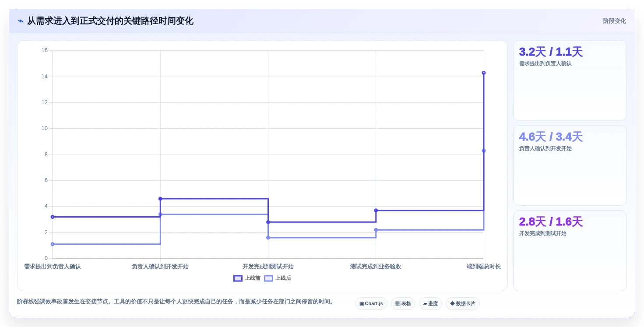Click x-axis label 需求提出到负责人确认
The image size is (644, 327).
tap(53, 267)
